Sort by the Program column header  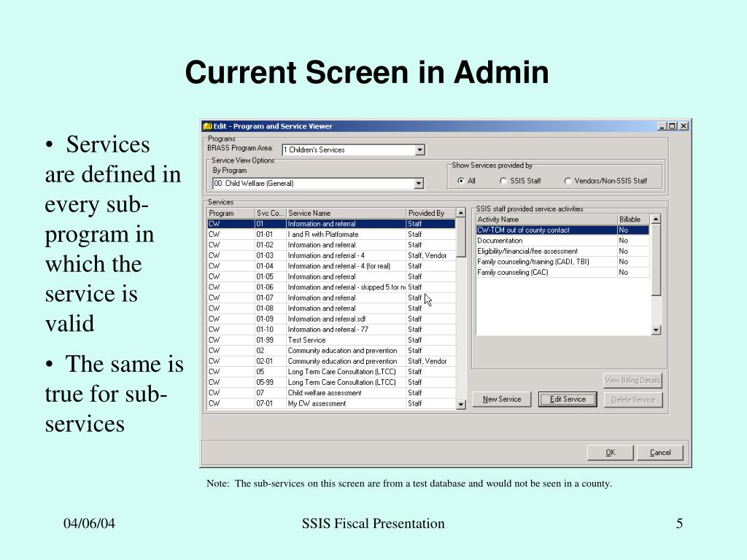point(231,213)
